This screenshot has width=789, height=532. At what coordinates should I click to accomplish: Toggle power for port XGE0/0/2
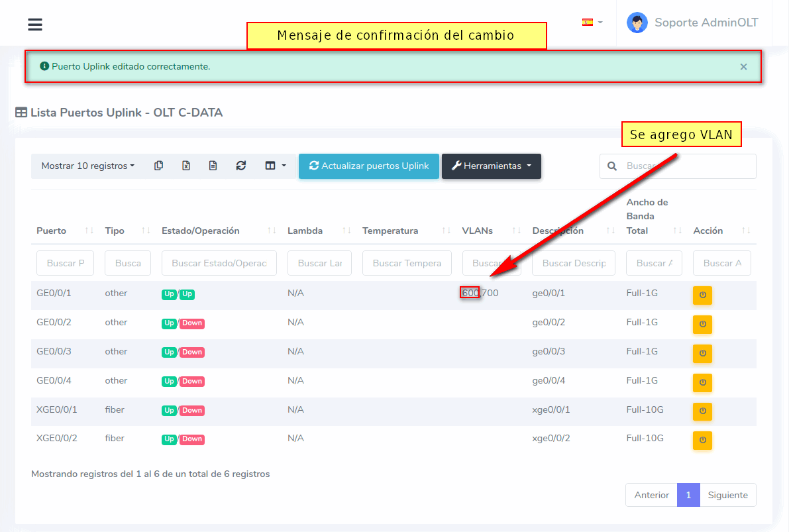(702, 440)
